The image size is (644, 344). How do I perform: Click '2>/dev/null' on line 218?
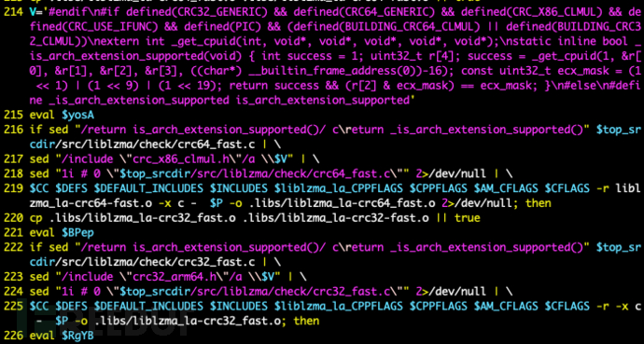(x=452, y=173)
